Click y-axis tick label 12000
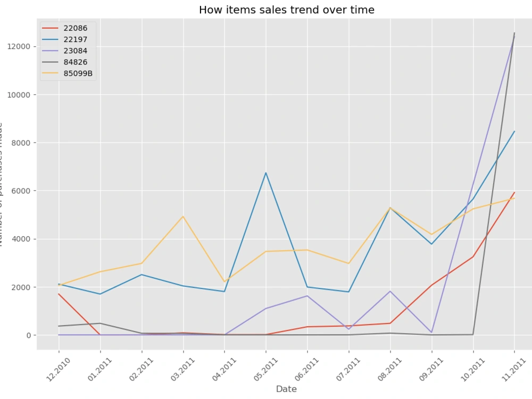 click(x=19, y=46)
